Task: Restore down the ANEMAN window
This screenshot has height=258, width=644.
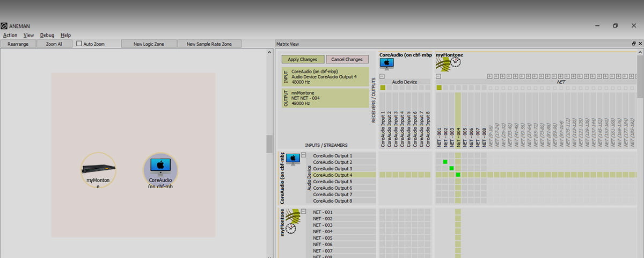Action: pos(616,25)
